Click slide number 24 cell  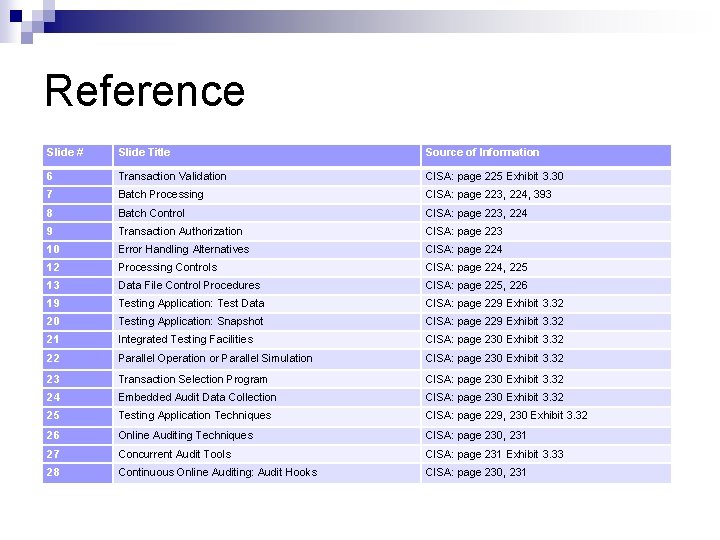click(78, 398)
